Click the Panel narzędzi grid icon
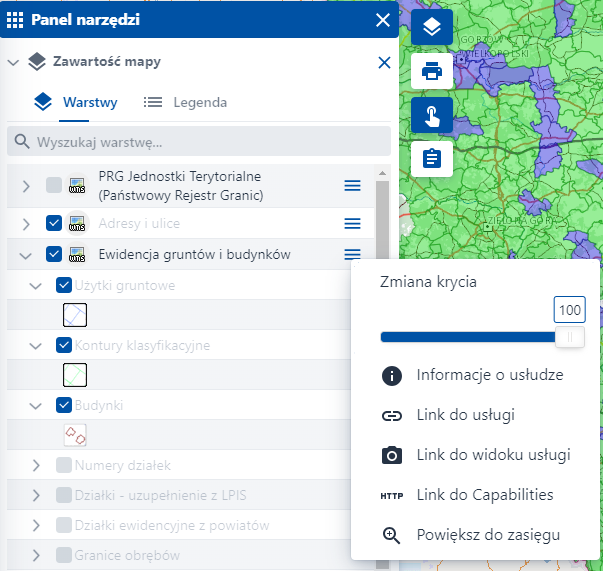603x571 pixels. tap(15, 19)
